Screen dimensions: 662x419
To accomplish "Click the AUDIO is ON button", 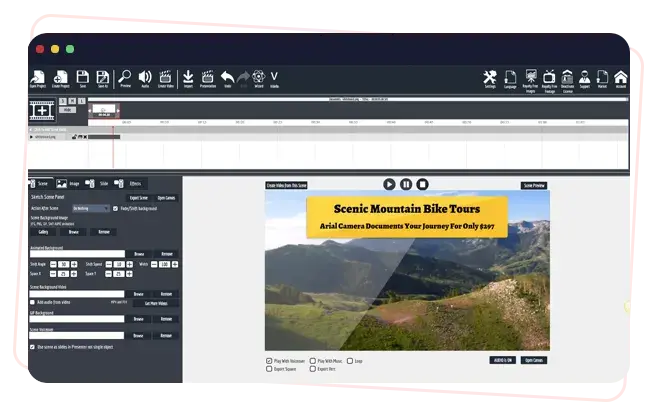I will click(x=502, y=360).
